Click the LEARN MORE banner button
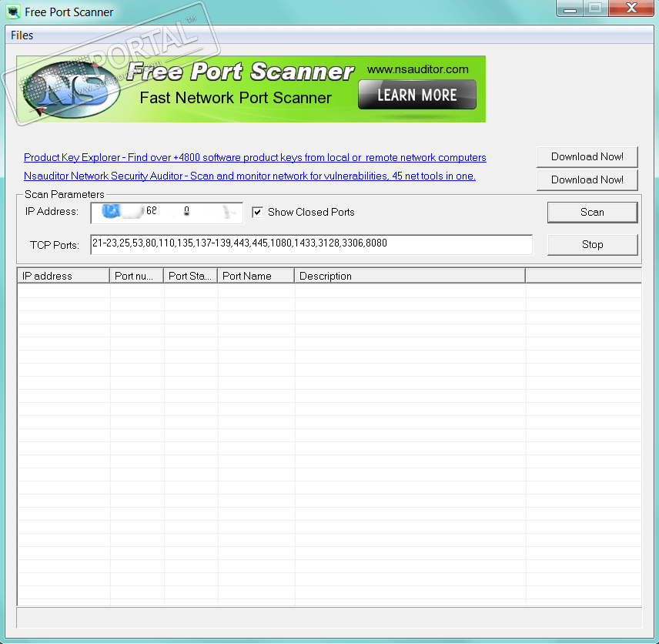 coord(417,95)
